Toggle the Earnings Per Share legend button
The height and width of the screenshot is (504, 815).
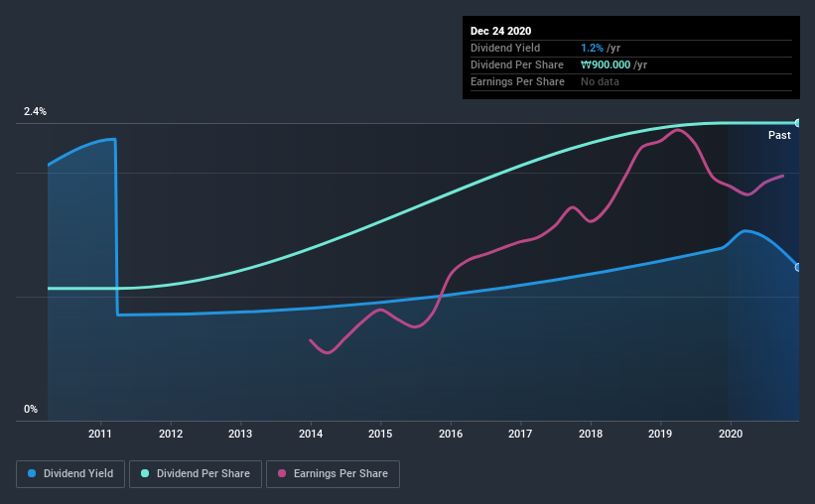coord(333,474)
